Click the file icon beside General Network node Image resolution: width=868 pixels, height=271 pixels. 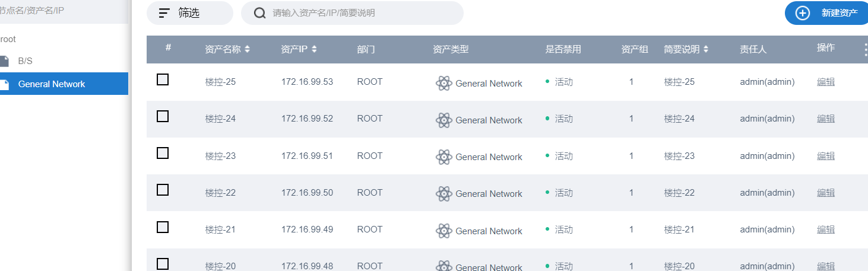[x=4, y=84]
